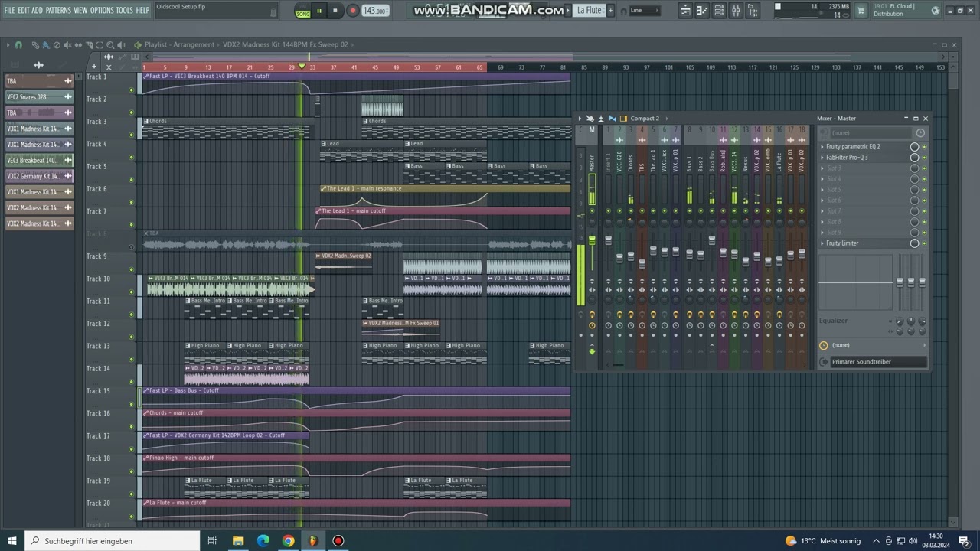Select the Slice tool in playlist toolbar

pos(90,45)
